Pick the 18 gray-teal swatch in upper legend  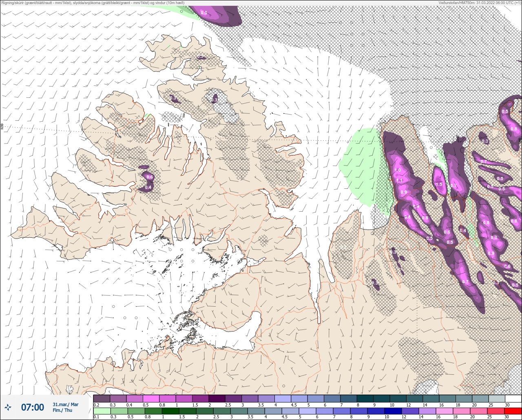point(464,398)
